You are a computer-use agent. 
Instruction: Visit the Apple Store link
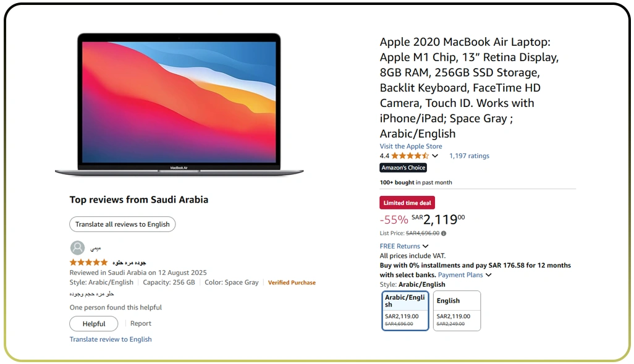click(x=411, y=146)
